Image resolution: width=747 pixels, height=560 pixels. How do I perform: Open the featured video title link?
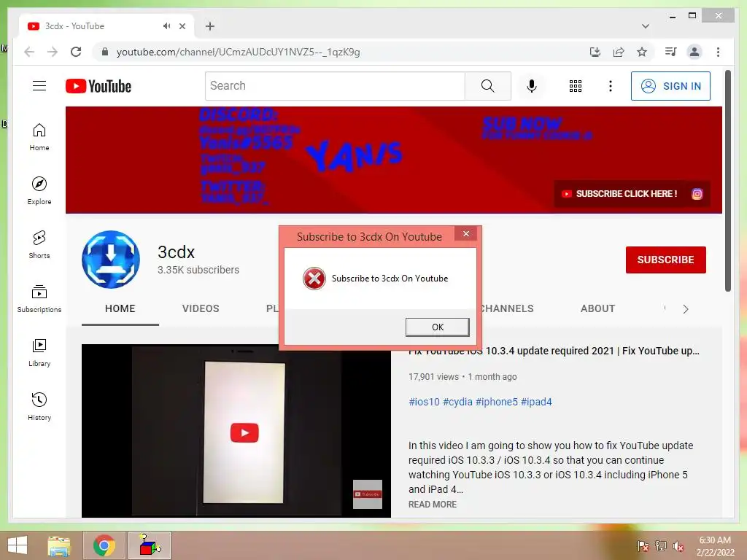coord(554,351)
